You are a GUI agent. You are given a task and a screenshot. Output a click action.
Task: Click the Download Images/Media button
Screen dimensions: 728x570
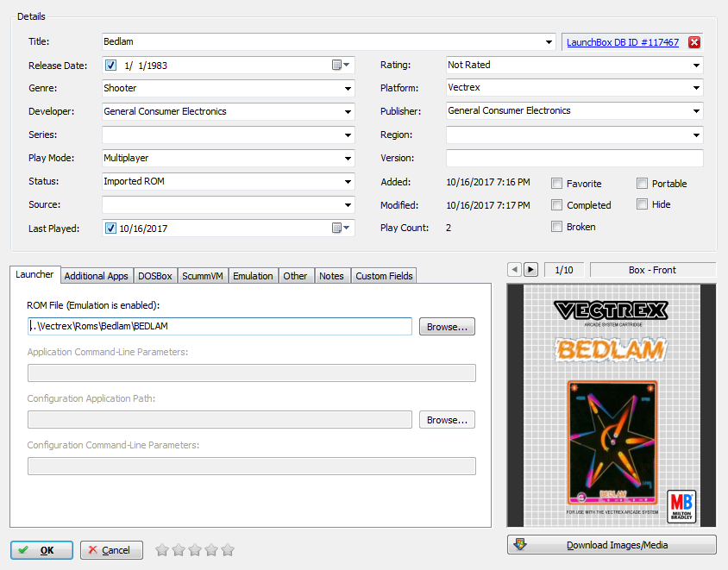click(x=612, y=544)
